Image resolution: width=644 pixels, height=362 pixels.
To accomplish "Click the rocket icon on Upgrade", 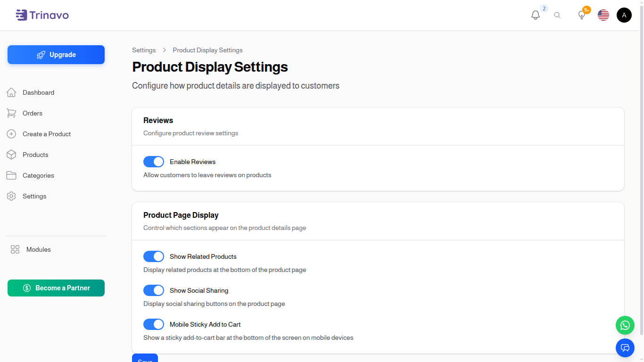I will [41, 55].
